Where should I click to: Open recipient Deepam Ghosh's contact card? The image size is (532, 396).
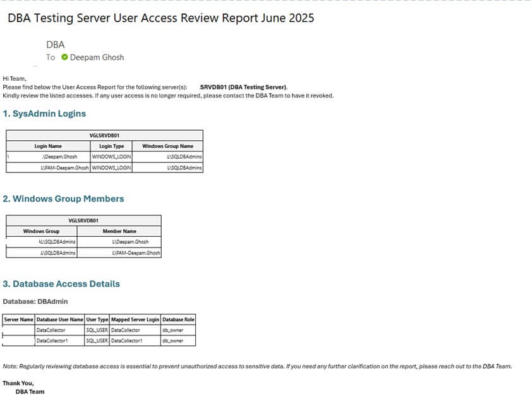click(x=97, y=57)
